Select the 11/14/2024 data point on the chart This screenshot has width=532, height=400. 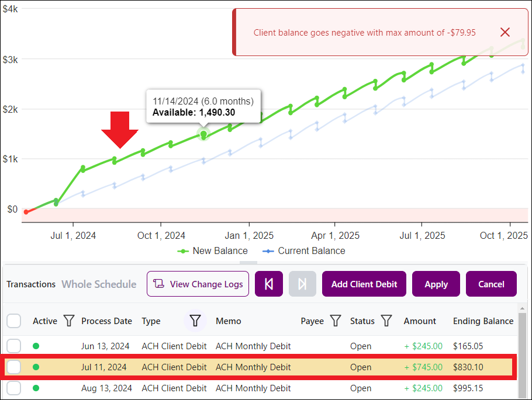203,135
